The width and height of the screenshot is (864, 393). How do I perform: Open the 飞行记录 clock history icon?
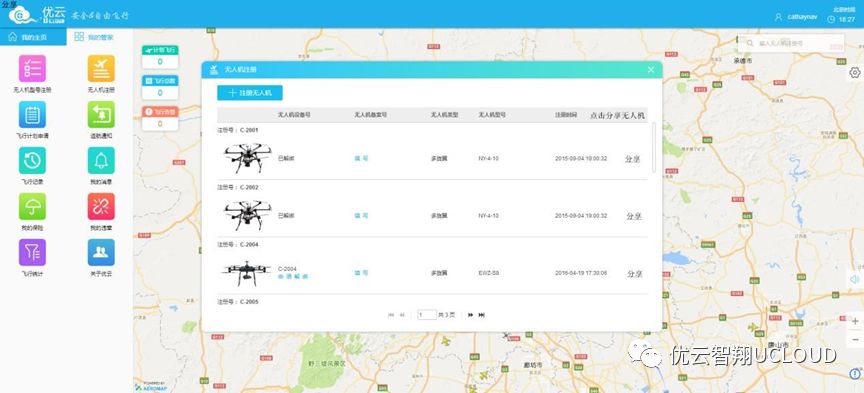tap(33, 160)
